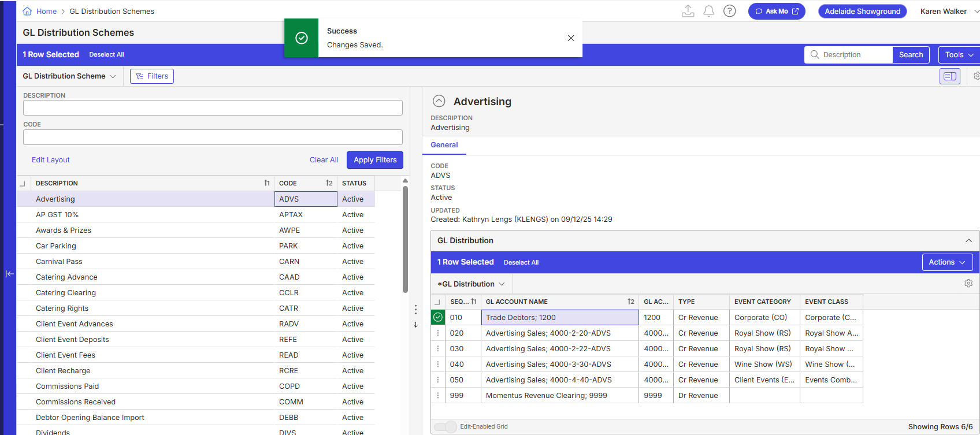The height and width of the screenshot is (435, 980).
Task: Click the sort icon on DESCRIPTION column
Action: coord(267,183)
